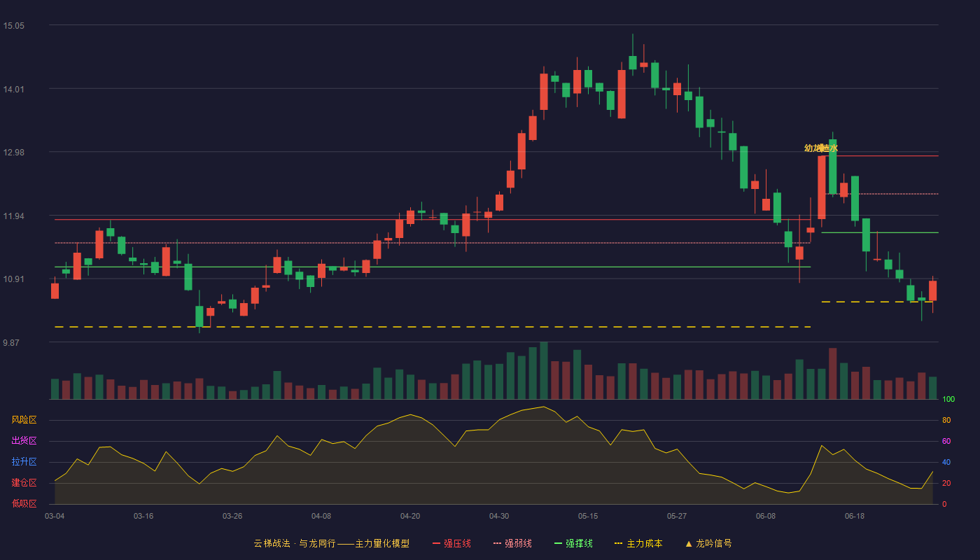Select the 风险区 zone label
This screenshot has height=560, width=980.
24,420
